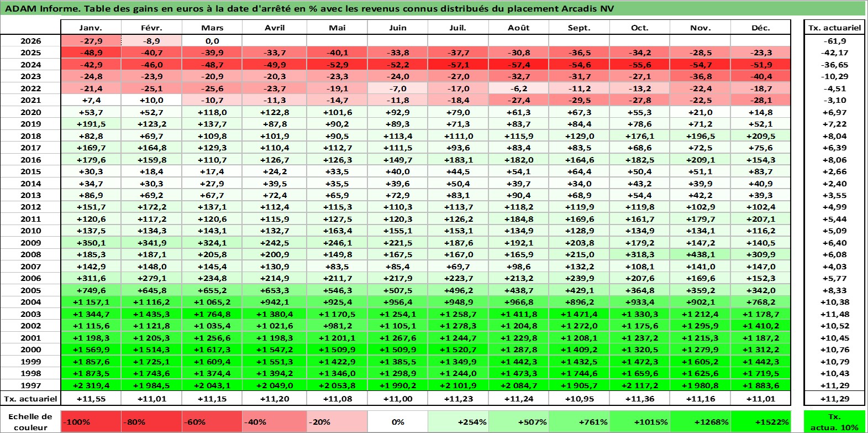Click the 2008 Nov. cell showing +438,1

click(x=701, y=254)
